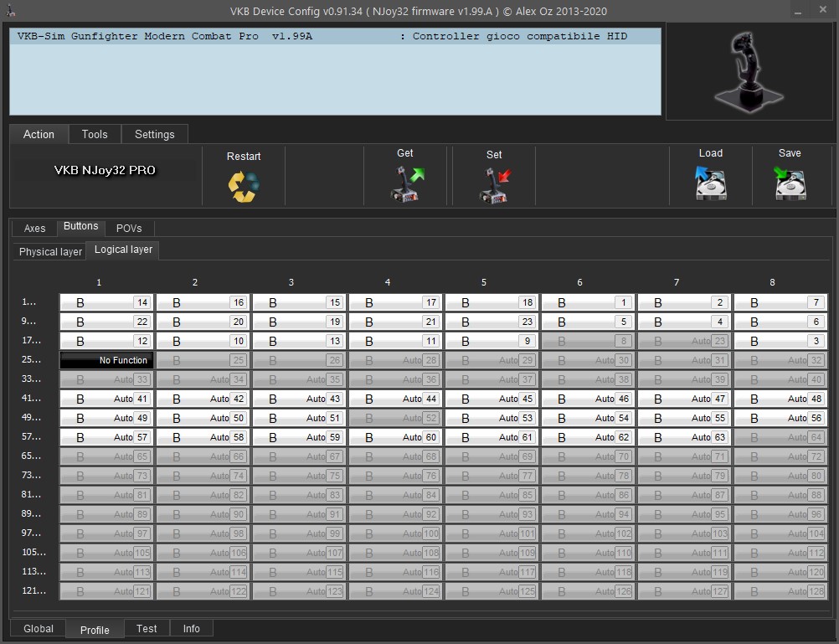Select the button cell numbered 11

[395, 341]
